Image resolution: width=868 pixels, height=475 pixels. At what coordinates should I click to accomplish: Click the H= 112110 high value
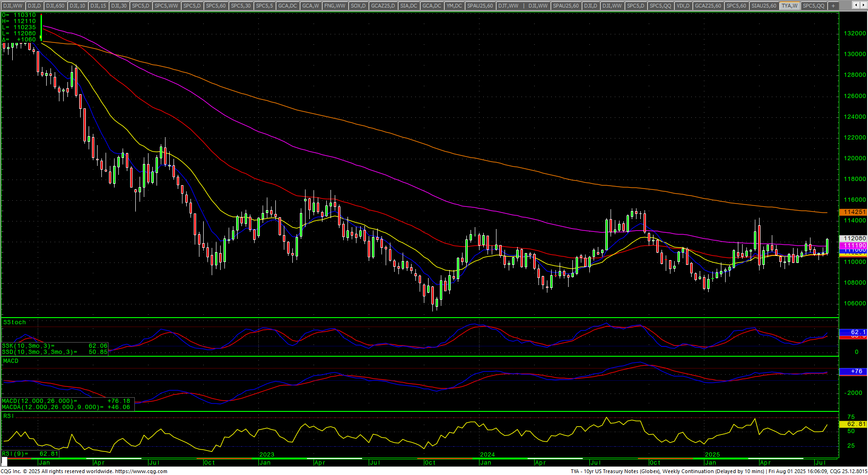pos(19,21)
